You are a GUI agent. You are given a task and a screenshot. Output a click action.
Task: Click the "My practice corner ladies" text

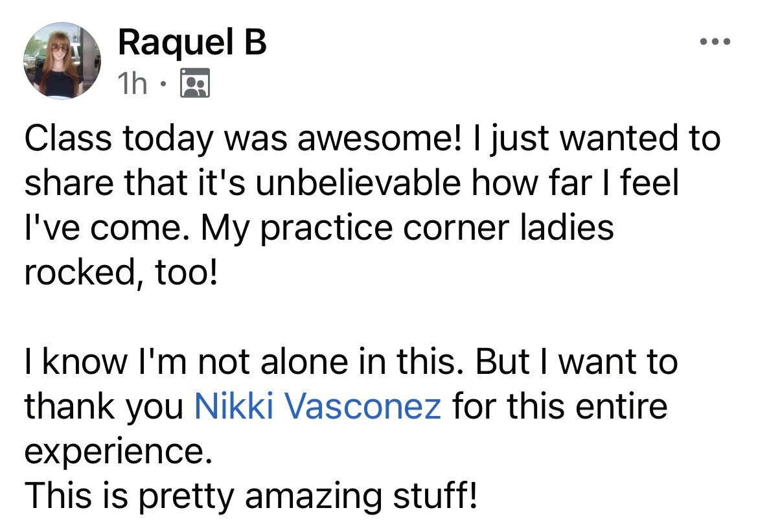point(407,228)
